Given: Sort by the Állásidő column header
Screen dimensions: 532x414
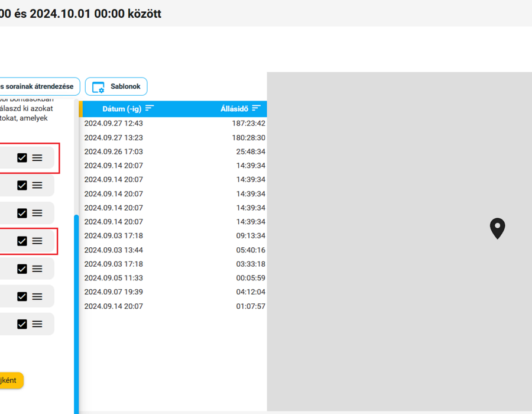Looking at the screenshot, I should (x=234, y=109).
